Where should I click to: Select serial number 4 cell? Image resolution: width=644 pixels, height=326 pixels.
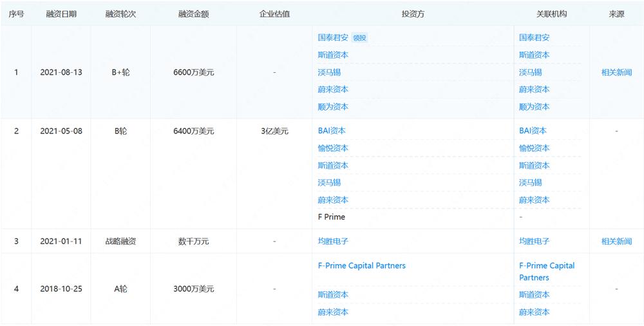(x=16, y=289)
